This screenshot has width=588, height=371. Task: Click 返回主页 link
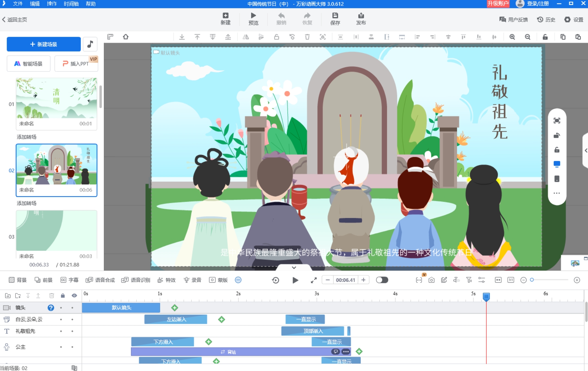pyautogui.click(x=15, y=20)
